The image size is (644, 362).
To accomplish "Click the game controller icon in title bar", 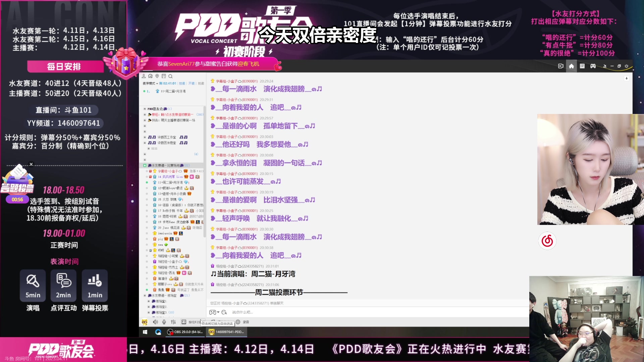I will coord(593,66).
